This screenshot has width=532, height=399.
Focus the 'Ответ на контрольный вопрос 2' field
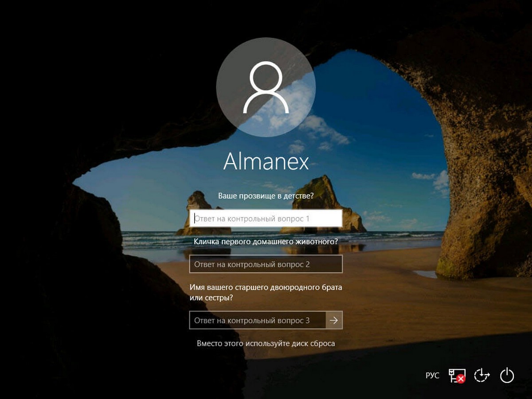[x=266, y=264]
